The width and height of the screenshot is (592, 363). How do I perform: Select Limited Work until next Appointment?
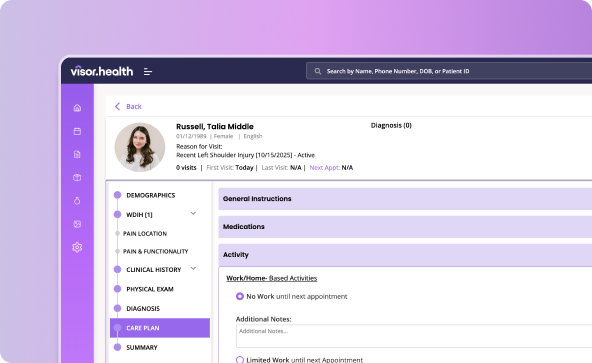(240, 360)
